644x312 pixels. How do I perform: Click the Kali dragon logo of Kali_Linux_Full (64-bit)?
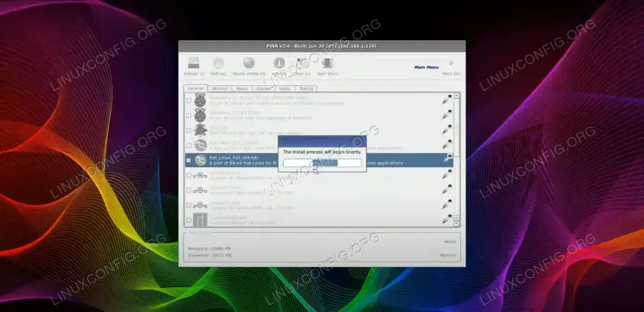click(x=200, y=160)
